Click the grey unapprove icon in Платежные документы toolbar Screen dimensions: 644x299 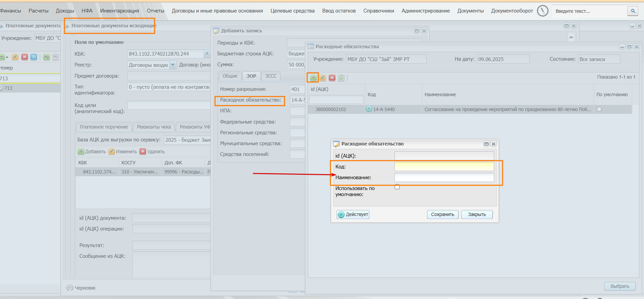56,57
